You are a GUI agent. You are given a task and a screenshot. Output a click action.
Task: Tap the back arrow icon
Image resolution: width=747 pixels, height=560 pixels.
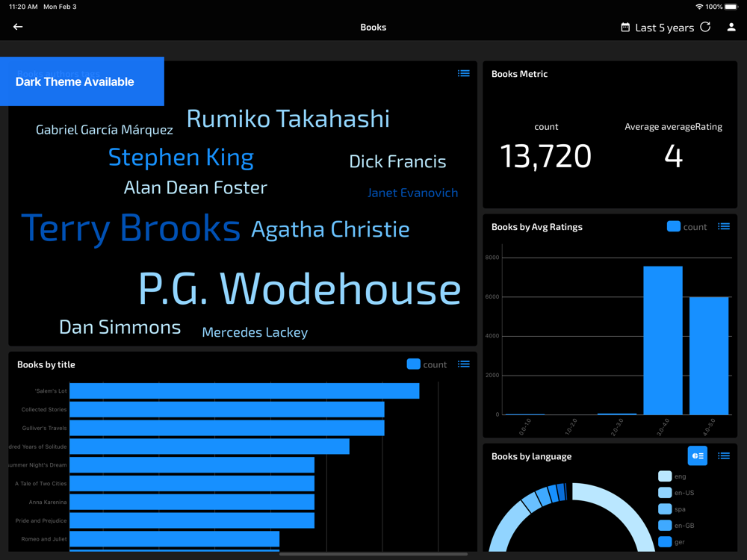18,27
